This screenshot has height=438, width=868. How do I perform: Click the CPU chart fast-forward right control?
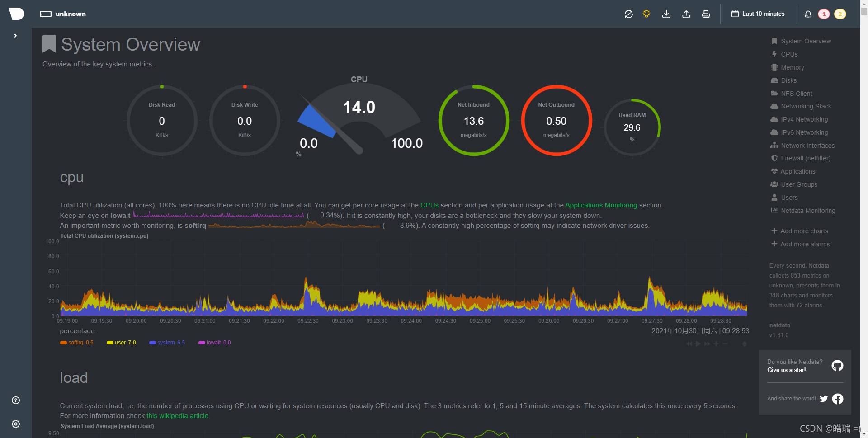click(707, 344)
